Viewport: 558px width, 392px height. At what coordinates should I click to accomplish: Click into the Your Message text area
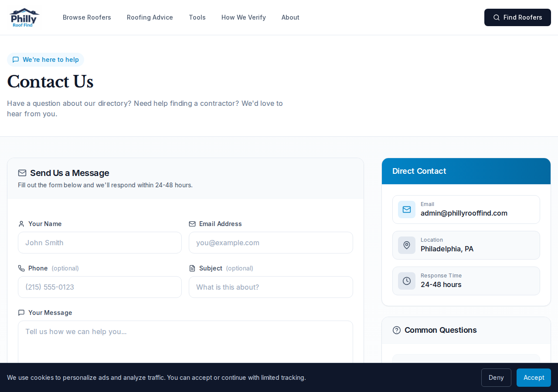(x=185, y=342)
